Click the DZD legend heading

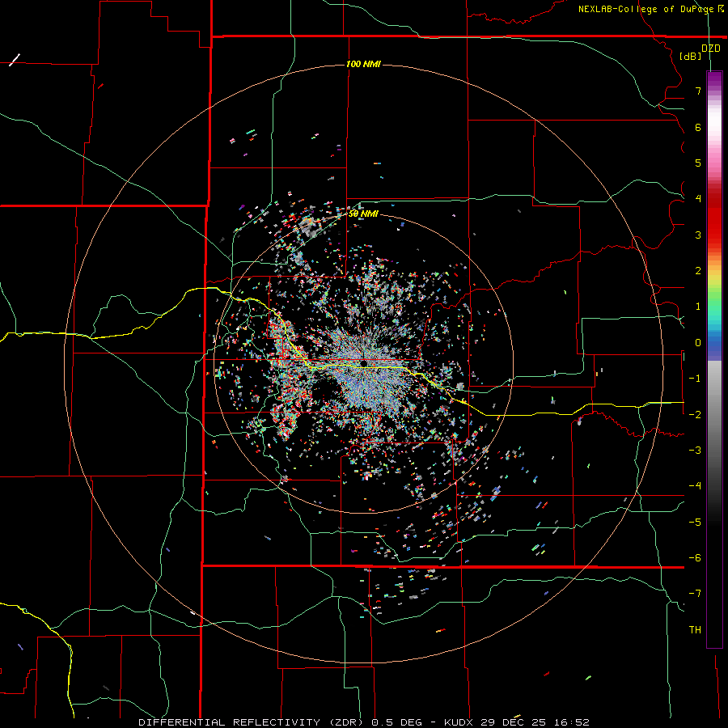click(x=711, y=49)
